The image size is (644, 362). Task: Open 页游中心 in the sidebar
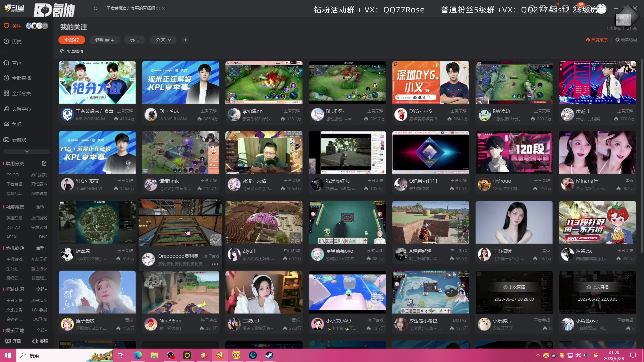(x=17, y=109)
